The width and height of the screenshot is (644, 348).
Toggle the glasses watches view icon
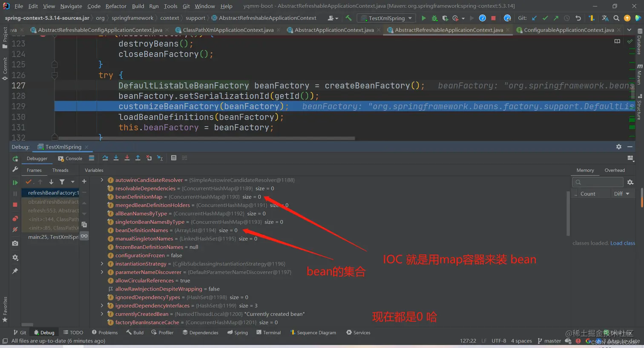(84, 236)
